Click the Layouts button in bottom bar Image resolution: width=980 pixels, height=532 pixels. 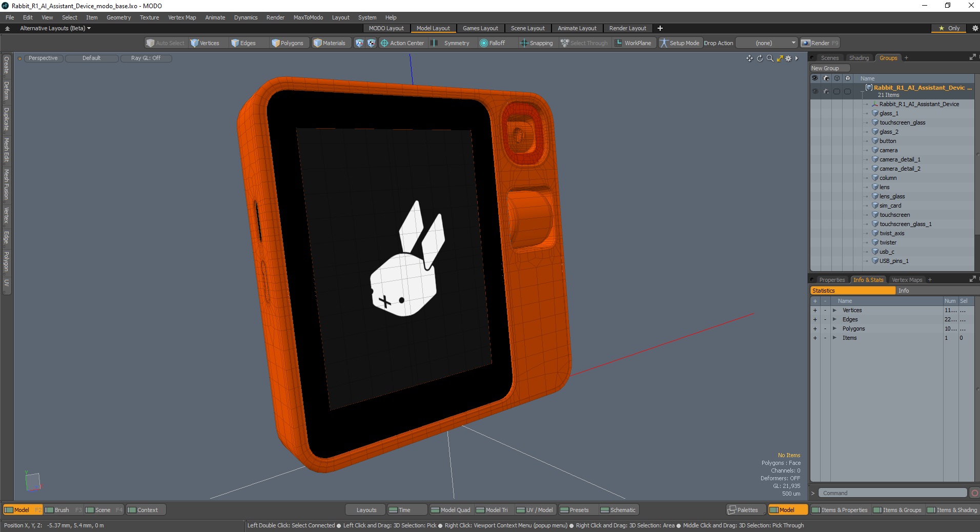(x=366, y=510)
